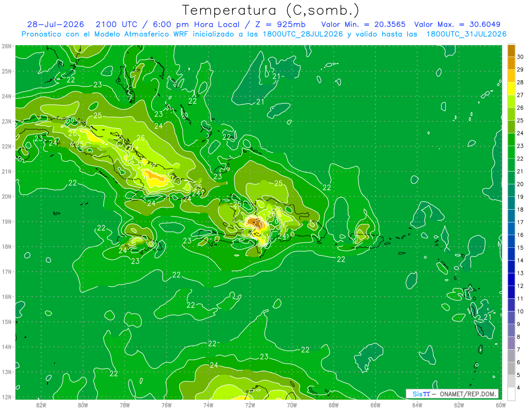Click the "19N" latitude axis label
Screen dimensions: 532x411
pyautogui.click(x=6, y=222)
